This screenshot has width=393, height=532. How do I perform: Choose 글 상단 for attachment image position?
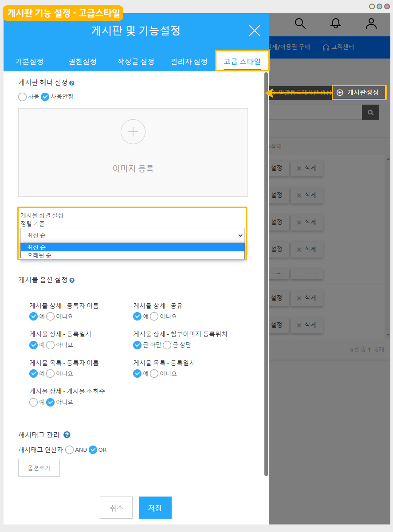tap(167, 345)
